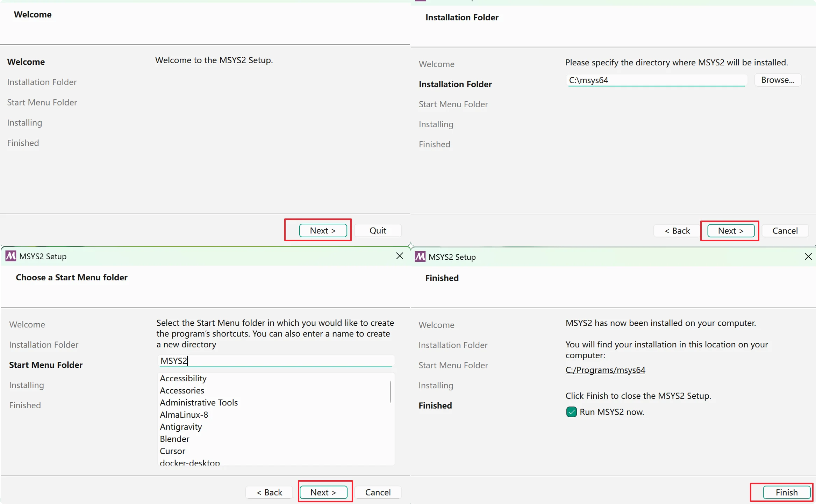Image resolution: width=816 pixels, height=504 pixels.
Task: Close the Finished MSYS2 Setup window
Action: [808, 257]
